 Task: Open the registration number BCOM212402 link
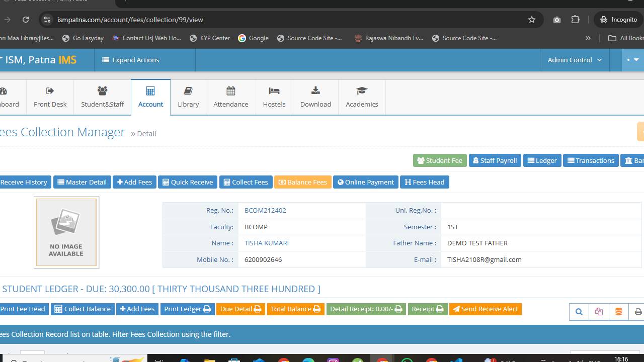pyautogui.click(x=265, y=211)
